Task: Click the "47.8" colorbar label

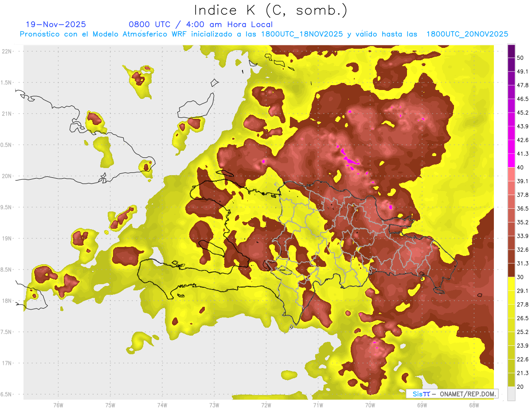Action: pos(523,85)
